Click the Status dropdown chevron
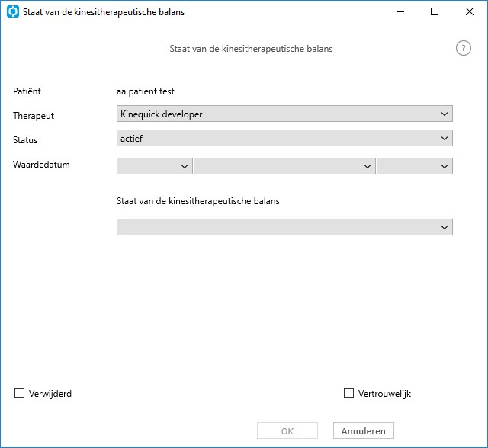 click(x=445, y=139)
